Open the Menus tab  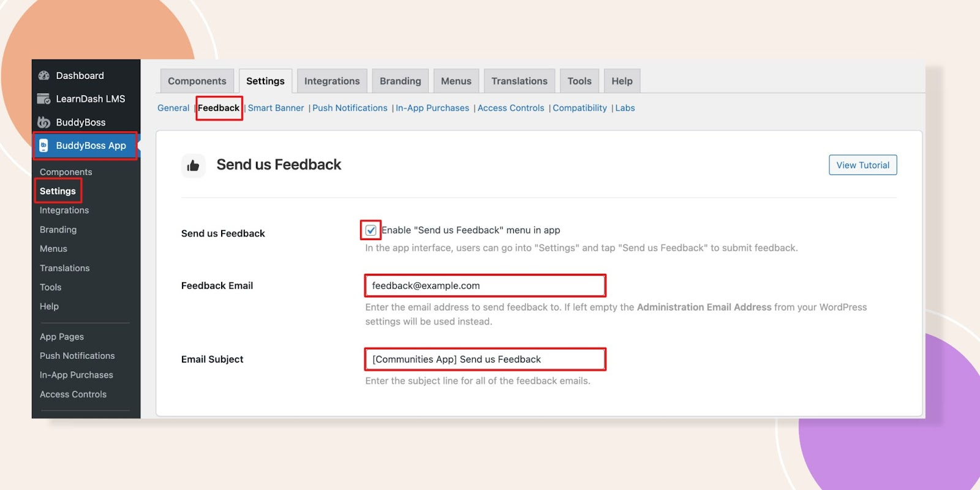click(456, 81)
